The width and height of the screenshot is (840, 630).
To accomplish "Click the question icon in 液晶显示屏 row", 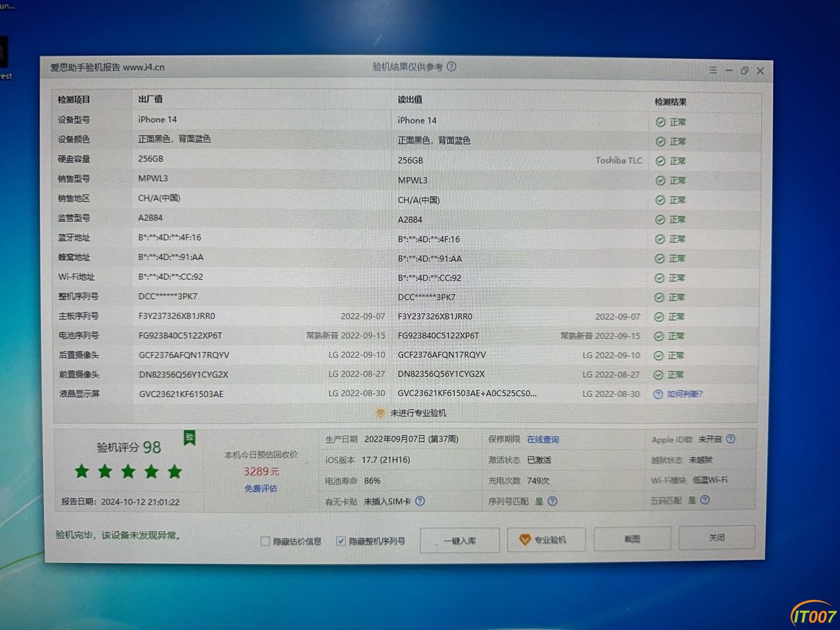I will 658,394.
